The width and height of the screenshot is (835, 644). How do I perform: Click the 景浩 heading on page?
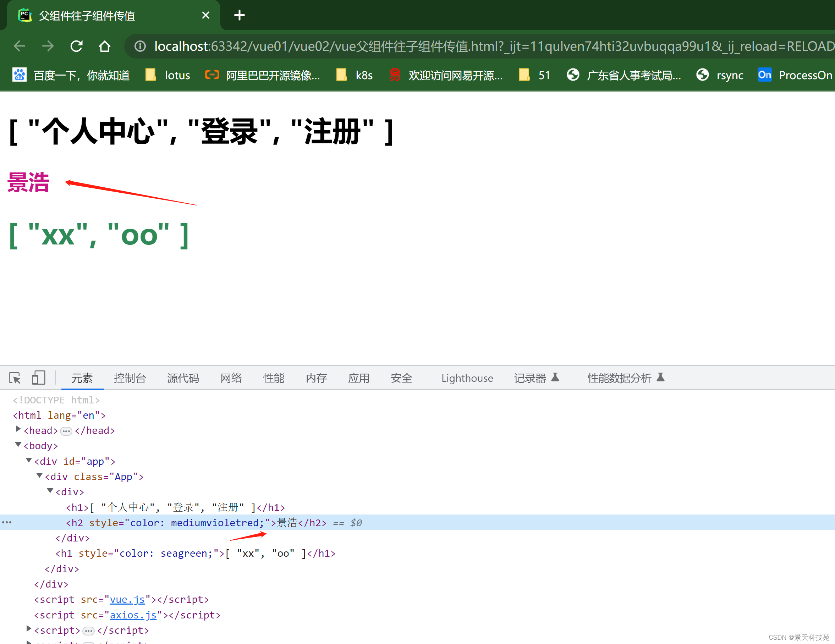coord(29,182)
